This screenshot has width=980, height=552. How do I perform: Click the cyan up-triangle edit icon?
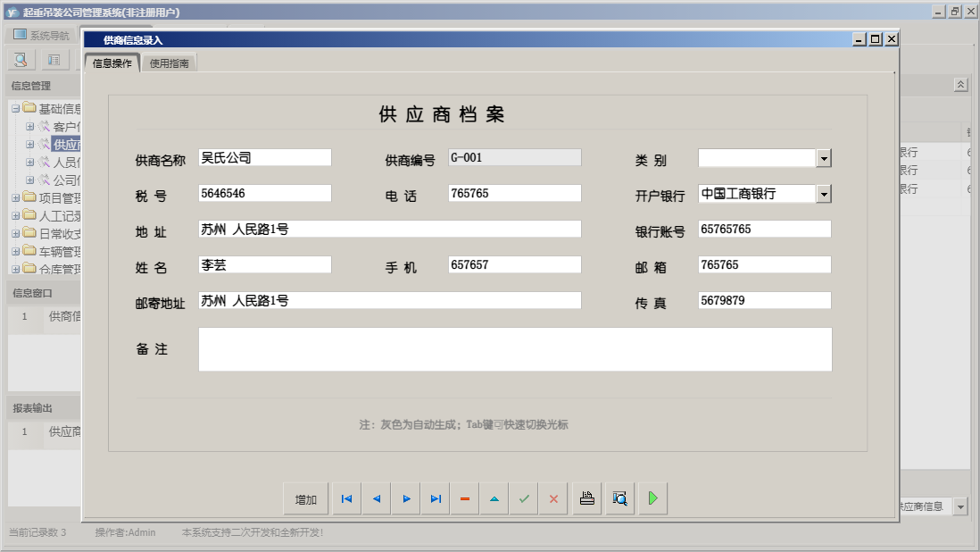pyautogui.click(x=494, y=498)
